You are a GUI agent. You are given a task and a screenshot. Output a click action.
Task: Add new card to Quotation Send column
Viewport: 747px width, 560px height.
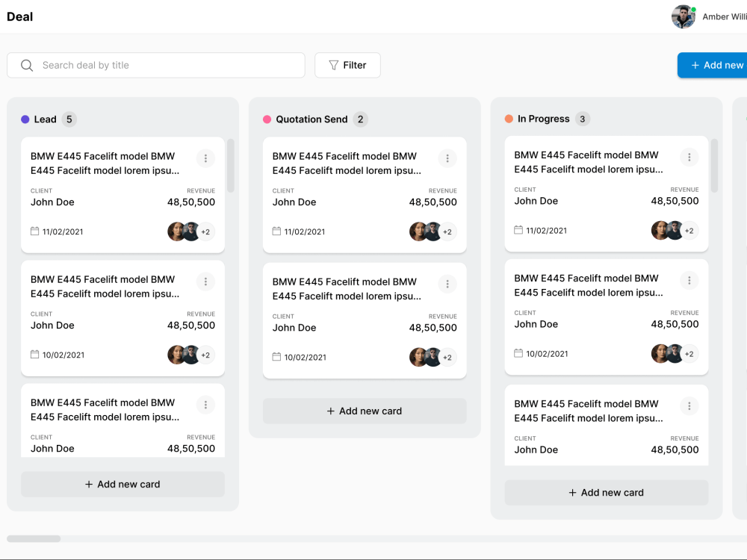click(x=365, y=411)
